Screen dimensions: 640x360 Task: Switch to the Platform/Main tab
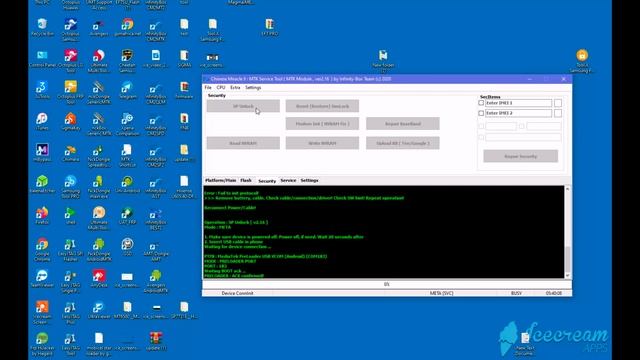click(x=220, y=180)
